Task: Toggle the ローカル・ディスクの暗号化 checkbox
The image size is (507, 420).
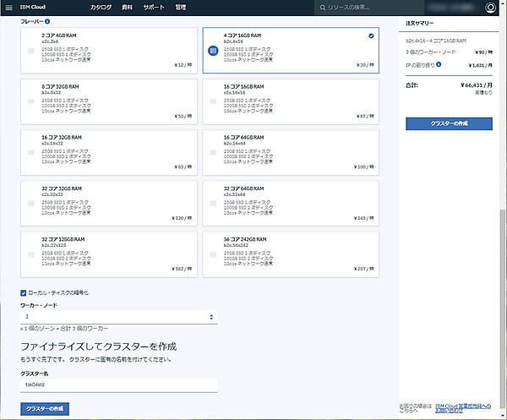Action: coord(24,292)
